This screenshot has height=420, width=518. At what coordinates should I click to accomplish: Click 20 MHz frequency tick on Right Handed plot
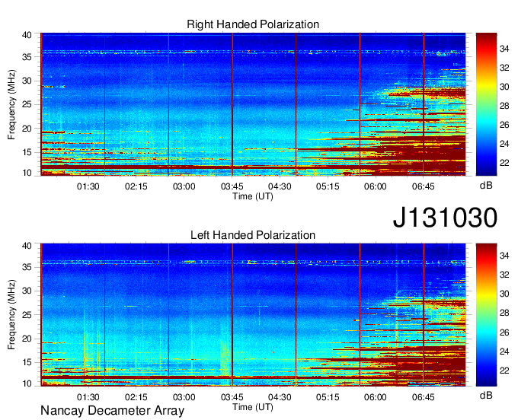pyautogui.click(x=27, y=129)
